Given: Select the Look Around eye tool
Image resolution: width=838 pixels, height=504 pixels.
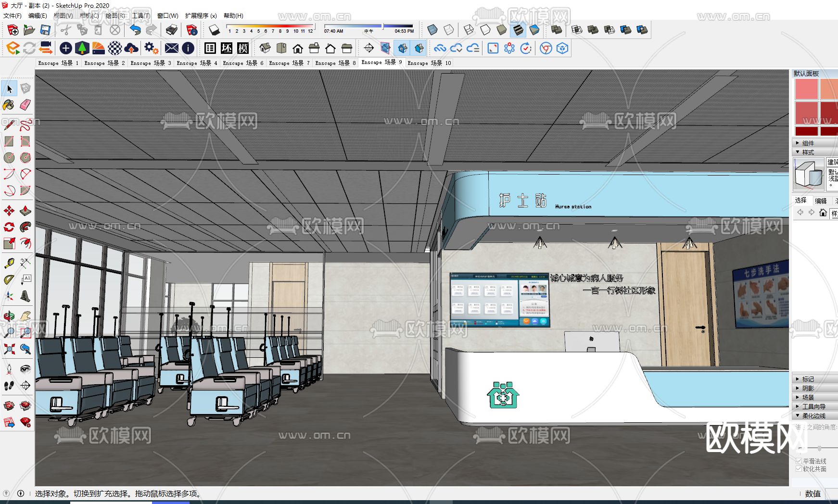Looking at the screenshot, I should tap(25, 369).
